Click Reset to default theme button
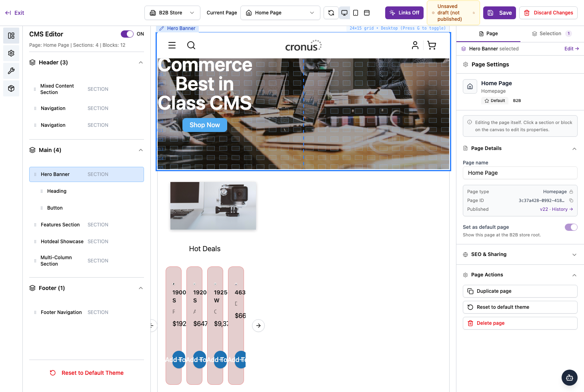 (x=520, y=307)
